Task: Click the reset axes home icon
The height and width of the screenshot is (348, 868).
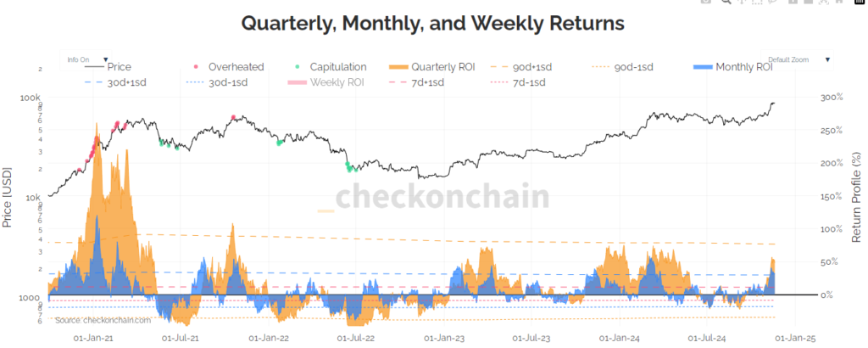Action: point(839,2)
